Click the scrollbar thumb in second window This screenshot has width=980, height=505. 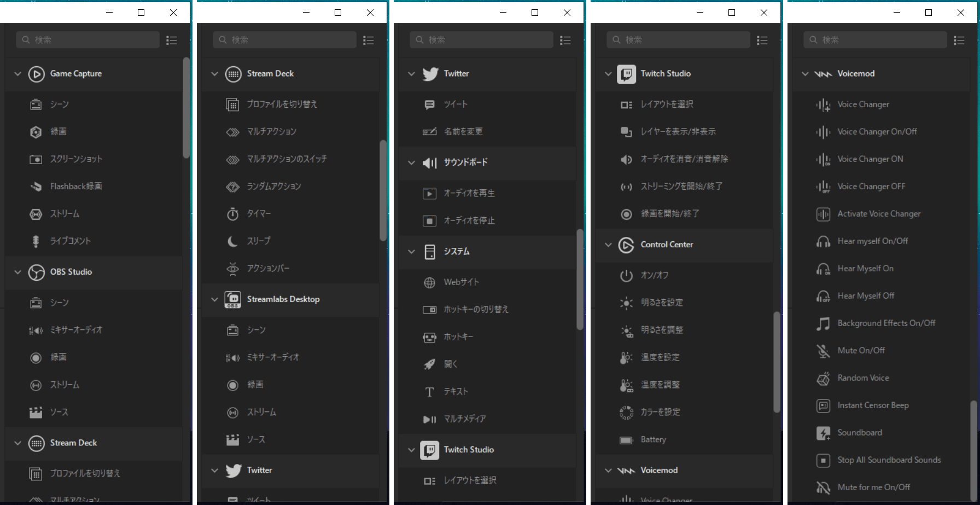(x=383, y=190)
